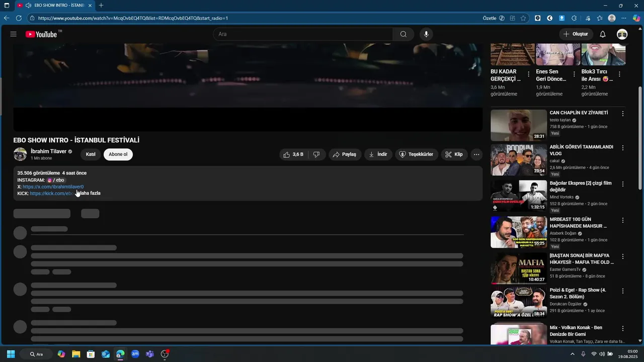Go back with browser back arrow
The height and width of the screenshot is (362, 644).
[x=7, y=18]
